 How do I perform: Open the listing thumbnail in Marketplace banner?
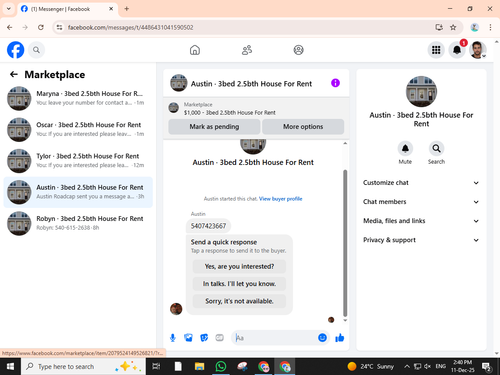click(x=174, y=108)
